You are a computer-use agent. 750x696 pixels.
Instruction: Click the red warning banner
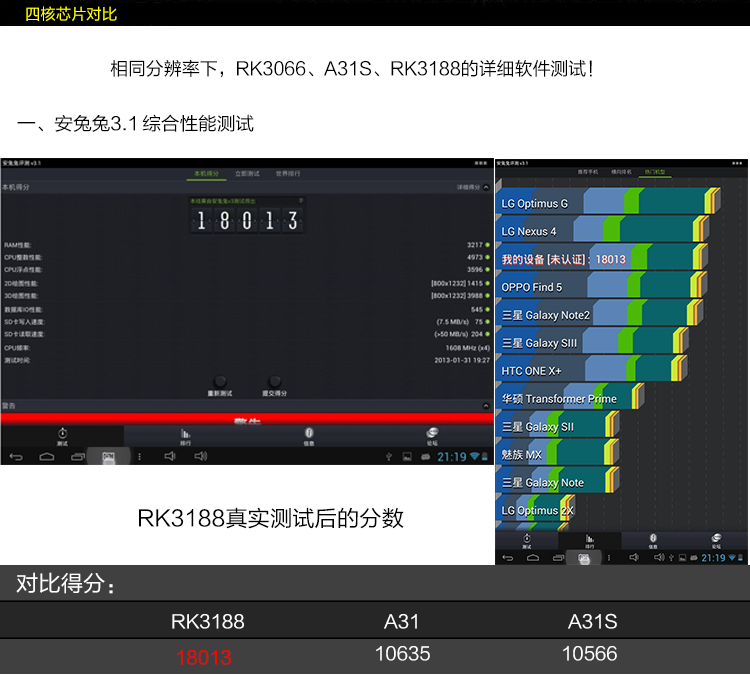(247, 420)
